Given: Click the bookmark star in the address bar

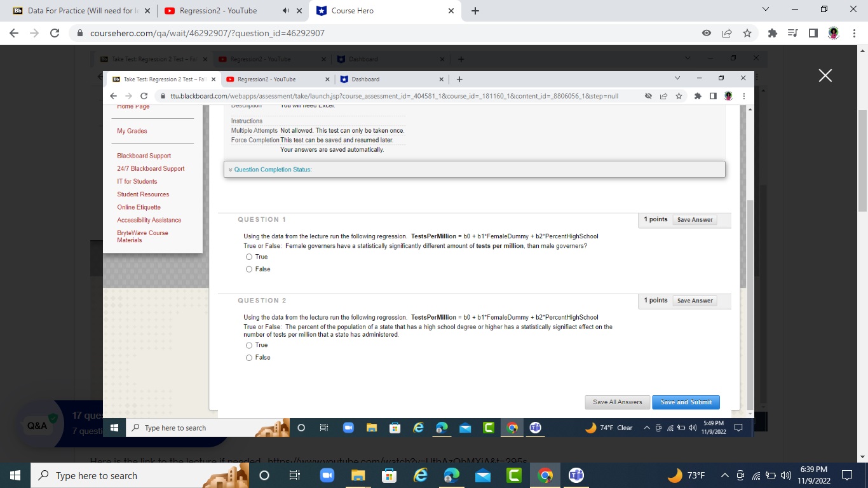Looking at the screenshot, I should 747,33.
